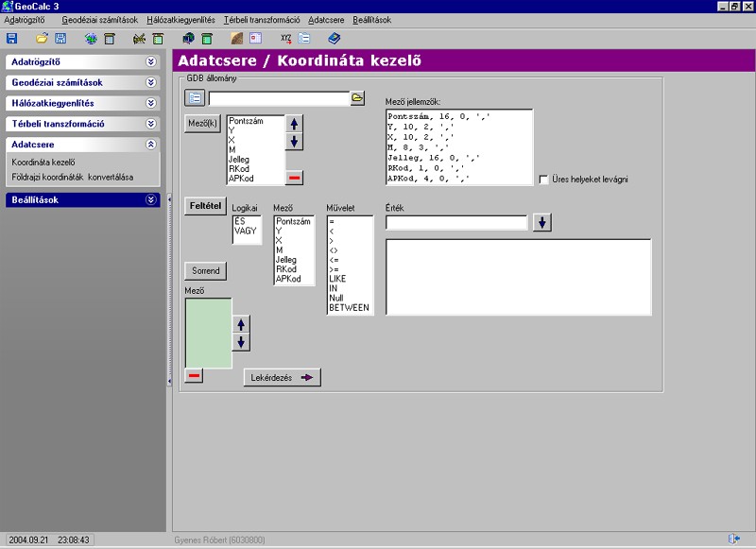
Task: Click the down arrow button next to Érték
Action: pos(542,223)
